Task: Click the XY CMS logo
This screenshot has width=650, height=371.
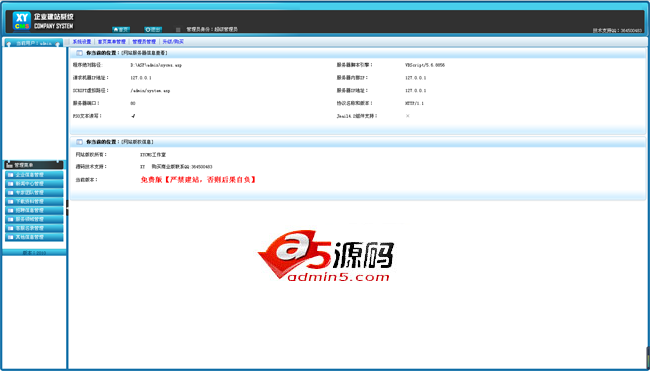Action: coord(22,21)
